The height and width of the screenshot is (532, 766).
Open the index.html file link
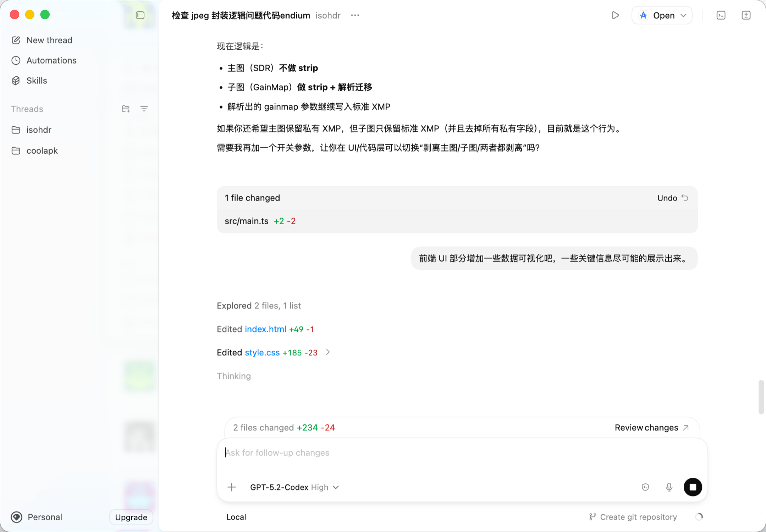pyautogui.click(x=265, y=329)
